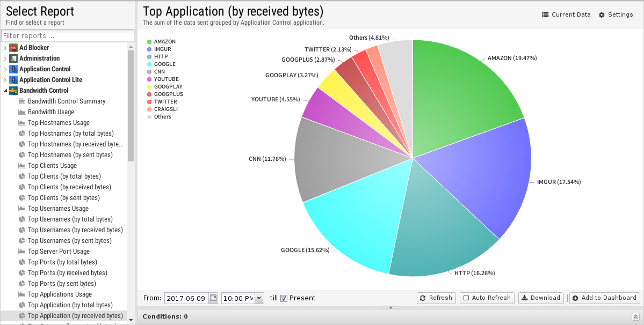Toggle the CRAIGSLI legend entry

click(x=163, y=109)
